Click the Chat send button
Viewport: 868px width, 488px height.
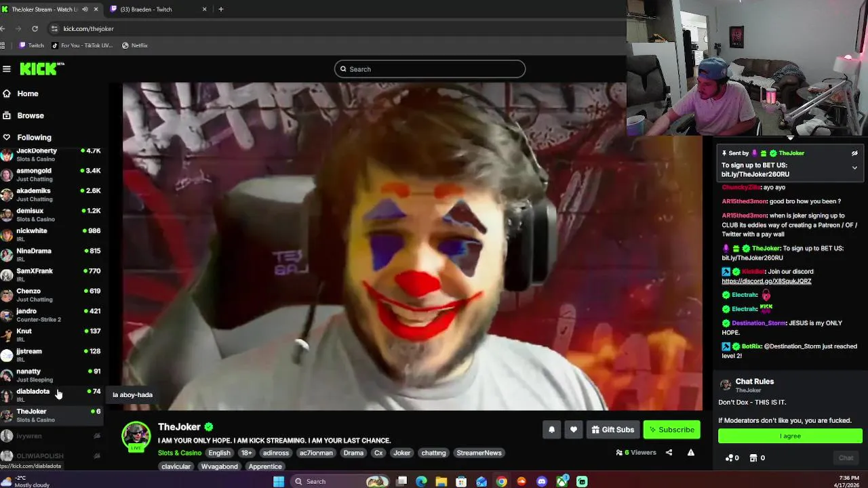point(846,457)
